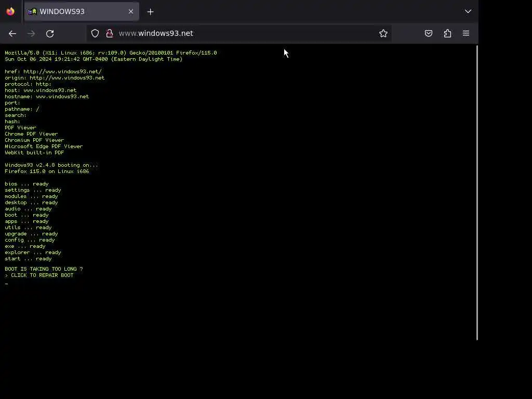The image size is (532, 399).
Task: Click the 'hostname: www.windows93.net' line
Action: click(x=47, y=96)
